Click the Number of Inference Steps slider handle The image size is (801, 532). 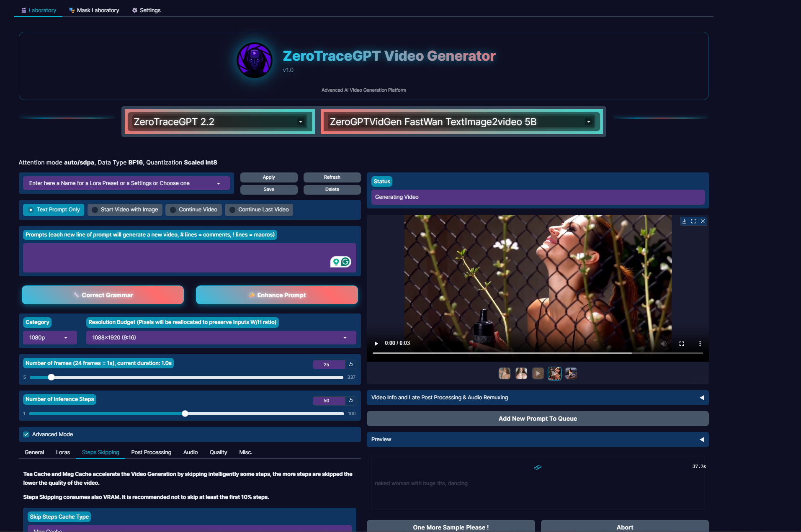pos(185,414)
